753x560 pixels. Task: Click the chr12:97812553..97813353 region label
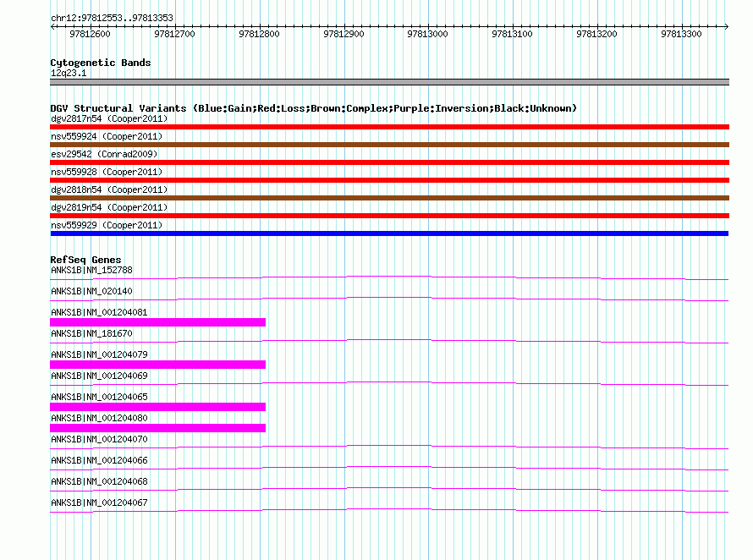click(112, 18)
